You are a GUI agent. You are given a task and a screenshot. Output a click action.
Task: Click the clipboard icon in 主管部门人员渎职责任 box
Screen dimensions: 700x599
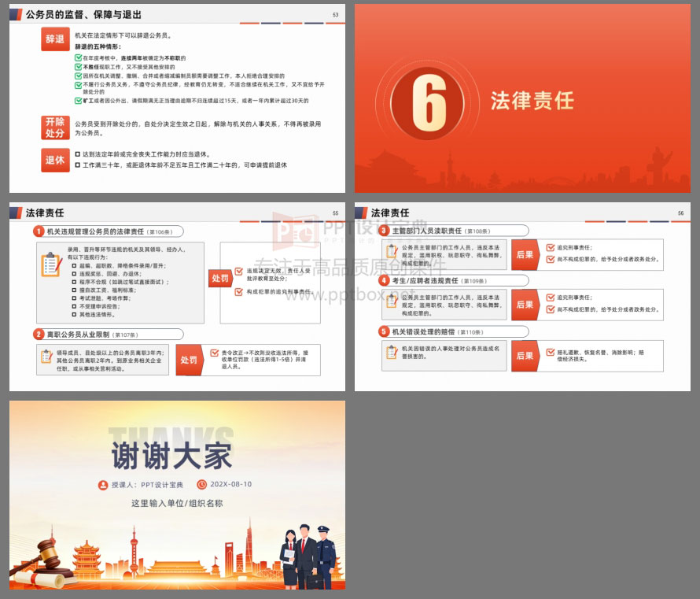pos(392,252)
